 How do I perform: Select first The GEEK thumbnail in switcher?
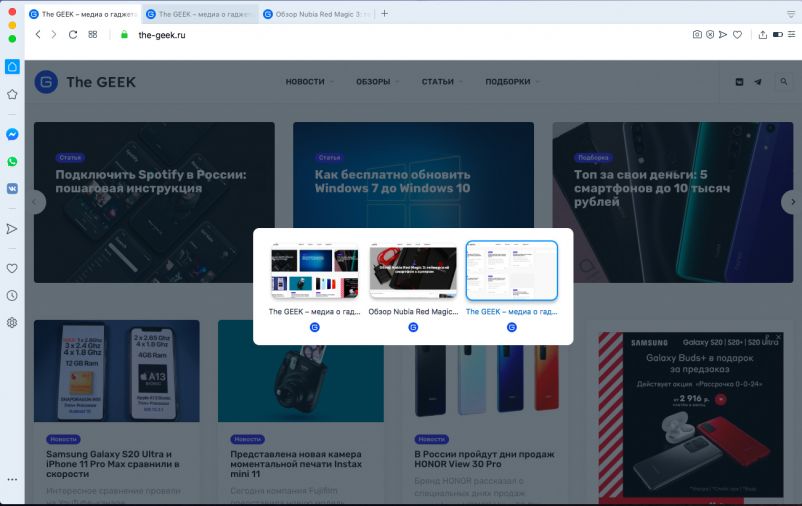click(315, 270)
